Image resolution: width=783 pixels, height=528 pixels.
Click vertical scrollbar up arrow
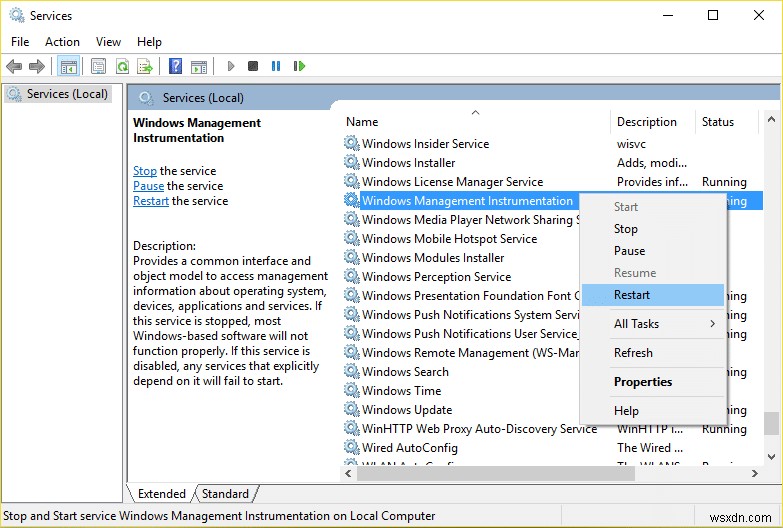(x=771, y=119)
